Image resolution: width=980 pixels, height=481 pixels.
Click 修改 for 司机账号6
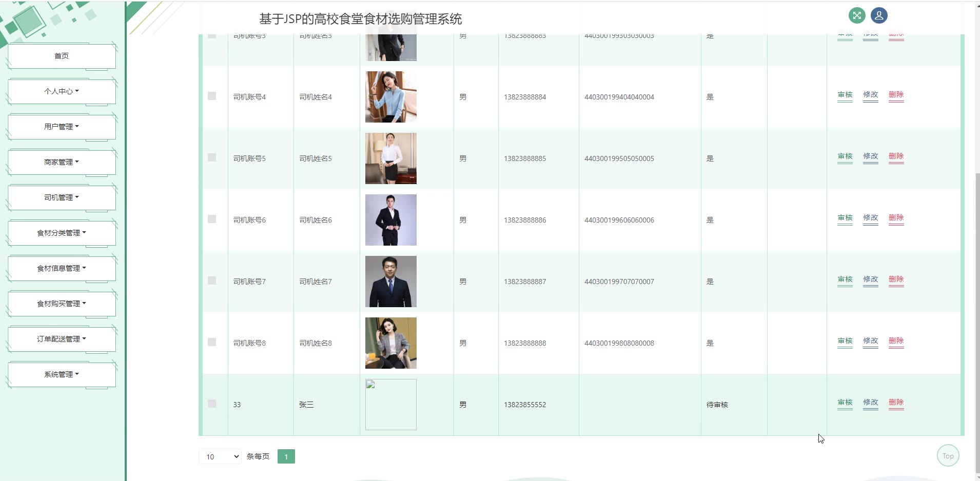(871, 218)
